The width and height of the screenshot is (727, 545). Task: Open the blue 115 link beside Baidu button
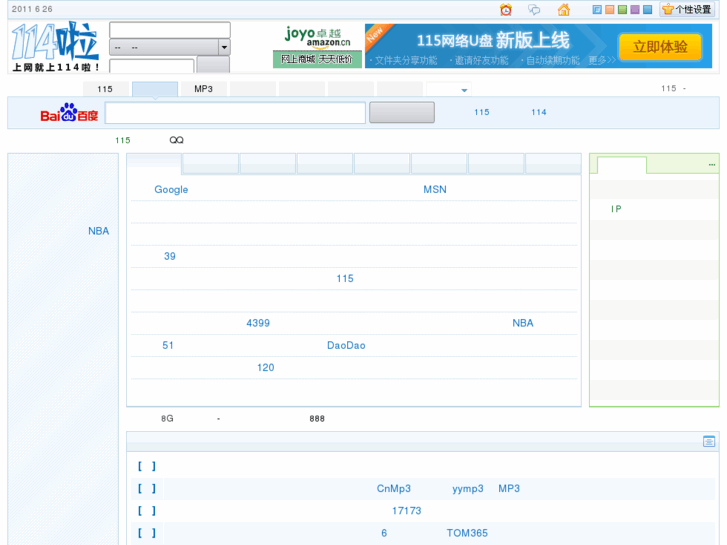point(482,112)
